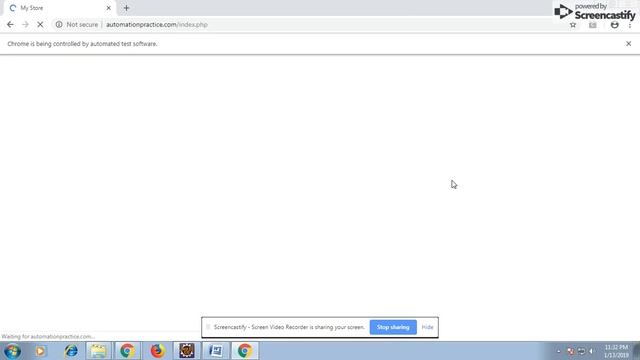Open Chrome's three-dot menu
Screen dimensions: 640x360
(x=630, y=25)
